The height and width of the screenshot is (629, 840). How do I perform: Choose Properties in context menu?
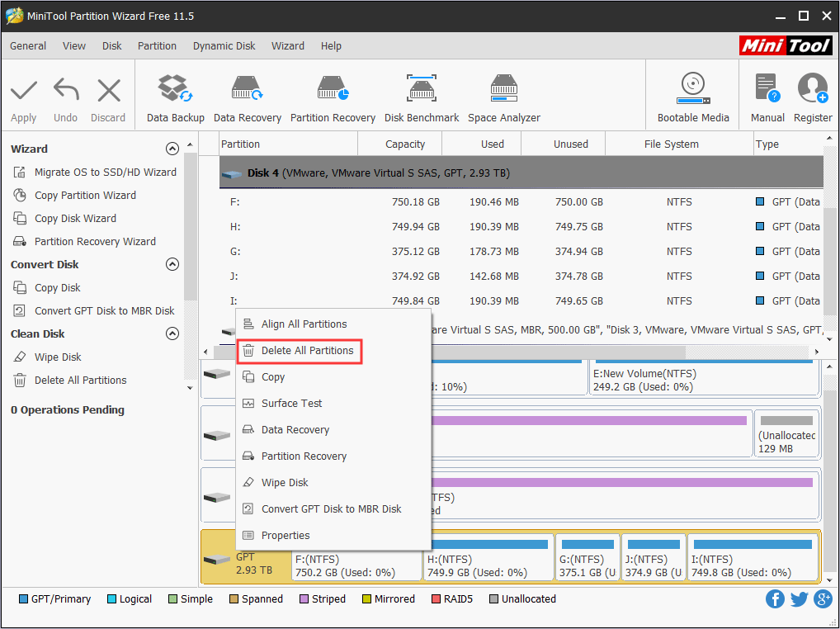click(x=333, y=535)
